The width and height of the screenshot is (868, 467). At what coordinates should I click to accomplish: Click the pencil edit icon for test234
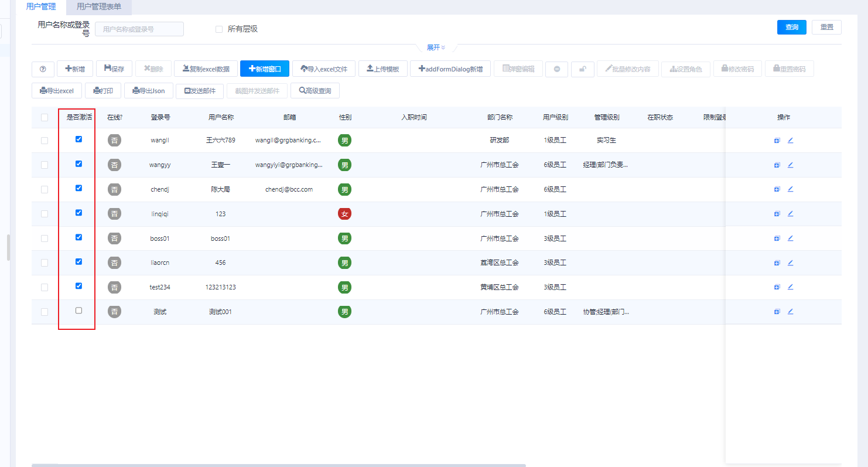coord(790,287)
